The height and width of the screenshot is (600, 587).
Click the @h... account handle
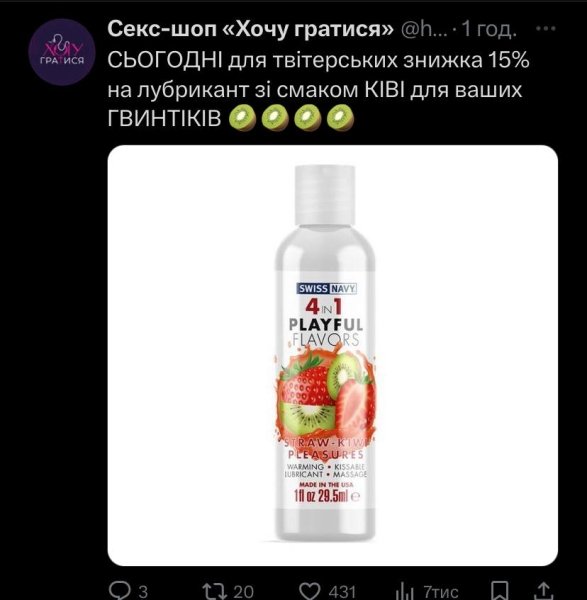(424, 29)
